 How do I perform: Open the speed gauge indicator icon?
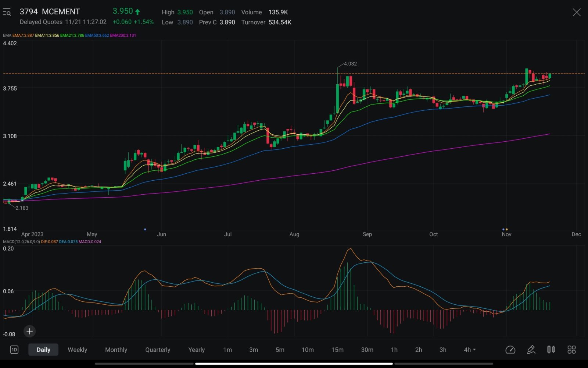coord(510,350)
